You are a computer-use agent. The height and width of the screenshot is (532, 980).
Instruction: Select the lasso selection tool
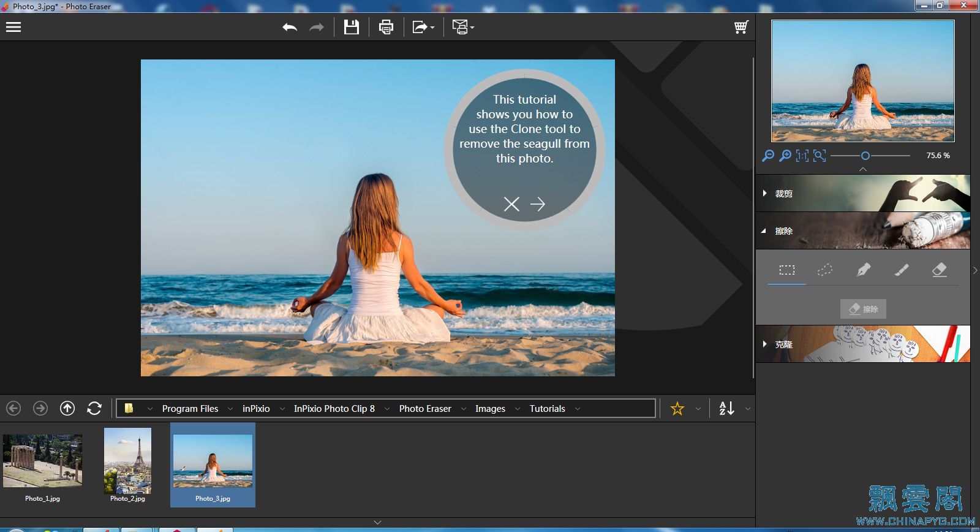pos(825,270)
